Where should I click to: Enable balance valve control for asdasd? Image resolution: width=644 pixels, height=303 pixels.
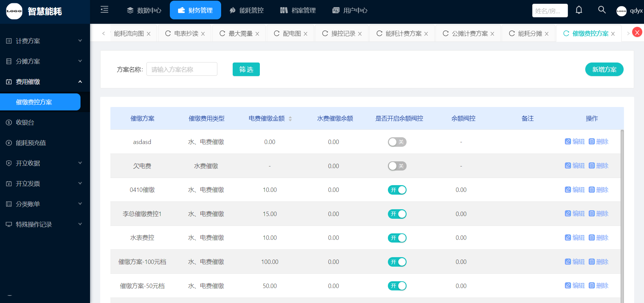[x=397, y=142]
